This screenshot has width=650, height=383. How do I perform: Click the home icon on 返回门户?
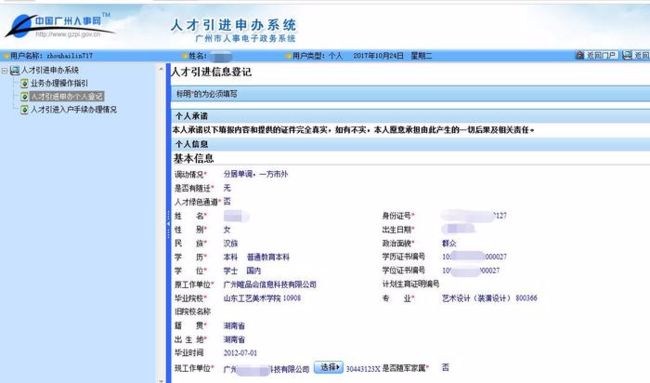pos(580,55)
